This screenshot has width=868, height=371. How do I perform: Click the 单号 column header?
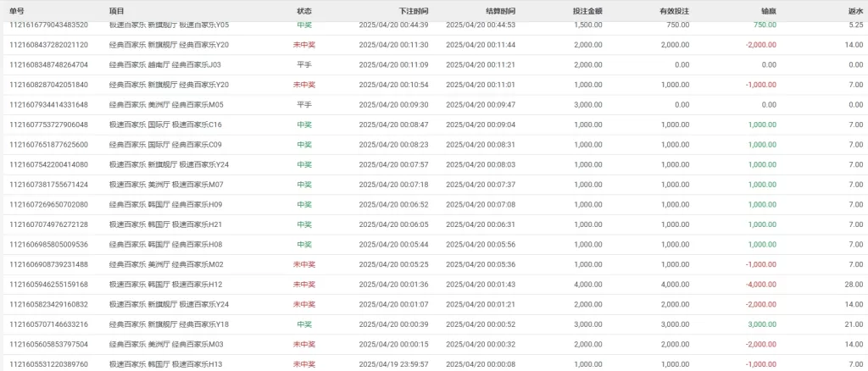point(16,11)
